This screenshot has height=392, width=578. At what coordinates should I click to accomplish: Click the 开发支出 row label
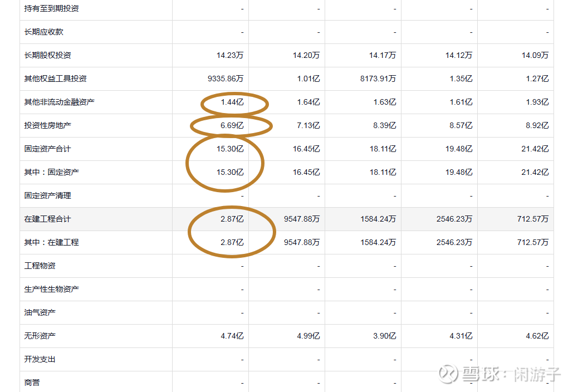tap(40, 360)
